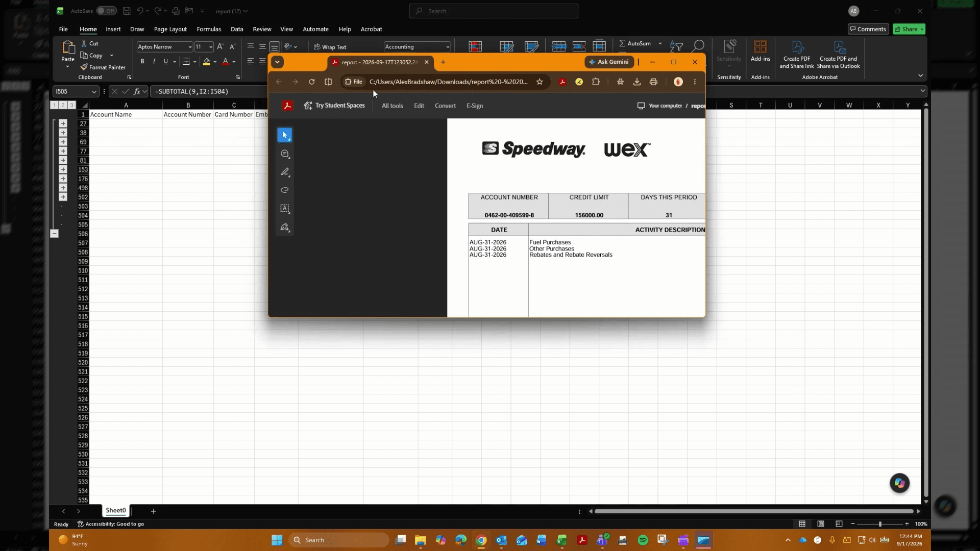Click the Increase Font Size icon

220,46
